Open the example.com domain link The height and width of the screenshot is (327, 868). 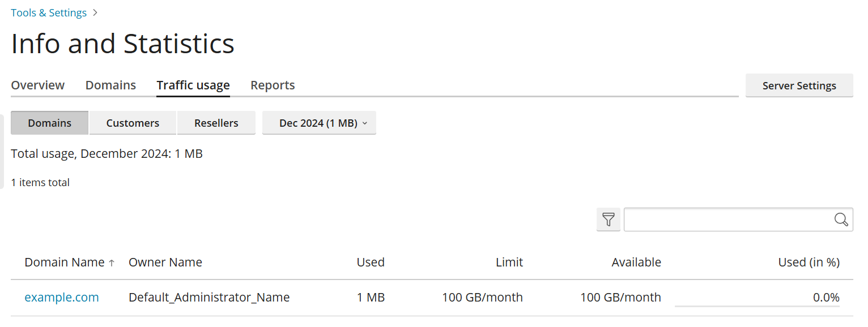coord(61,297)
